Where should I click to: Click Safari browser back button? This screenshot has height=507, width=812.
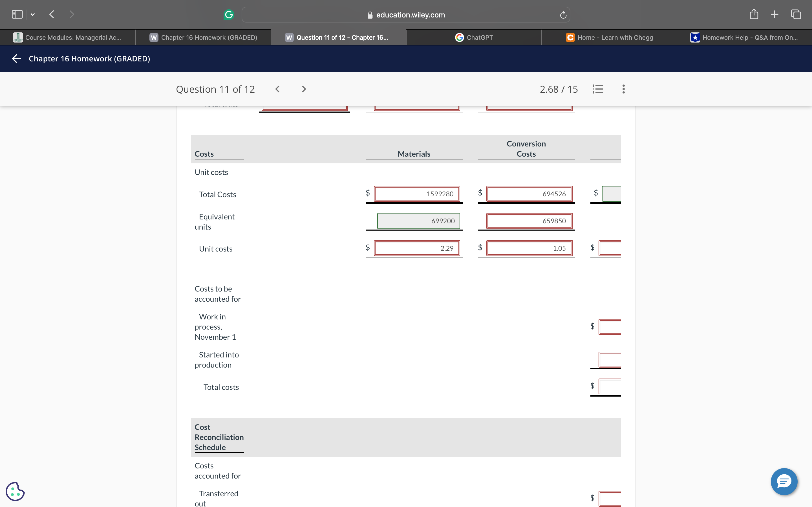pyautogui.click(x=52, y=14)
